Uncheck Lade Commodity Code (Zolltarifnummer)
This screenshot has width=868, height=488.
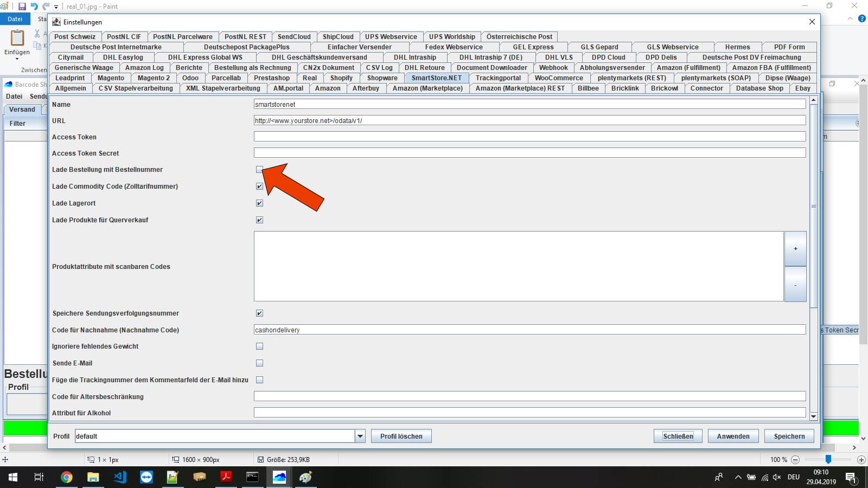(259, 187)
